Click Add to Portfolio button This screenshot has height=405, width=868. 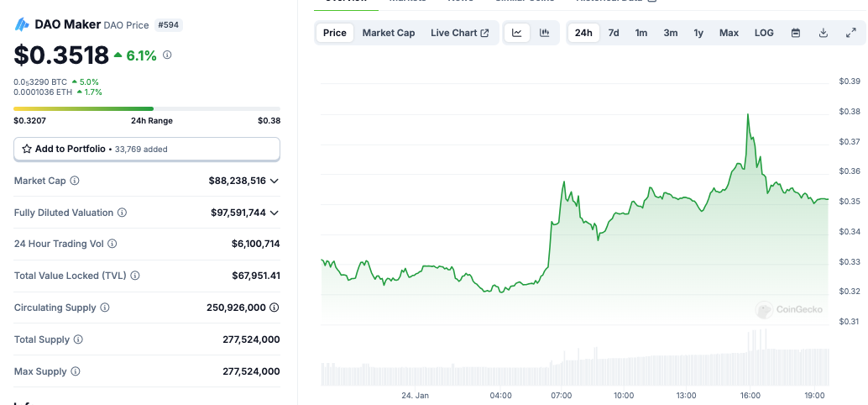[147, 149]
